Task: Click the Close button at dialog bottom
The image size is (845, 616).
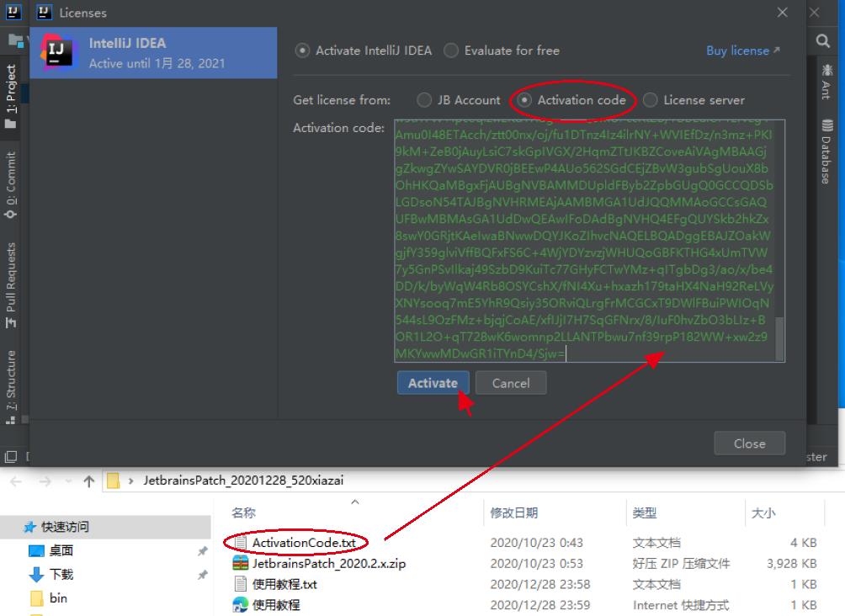Action: (749, 443)
